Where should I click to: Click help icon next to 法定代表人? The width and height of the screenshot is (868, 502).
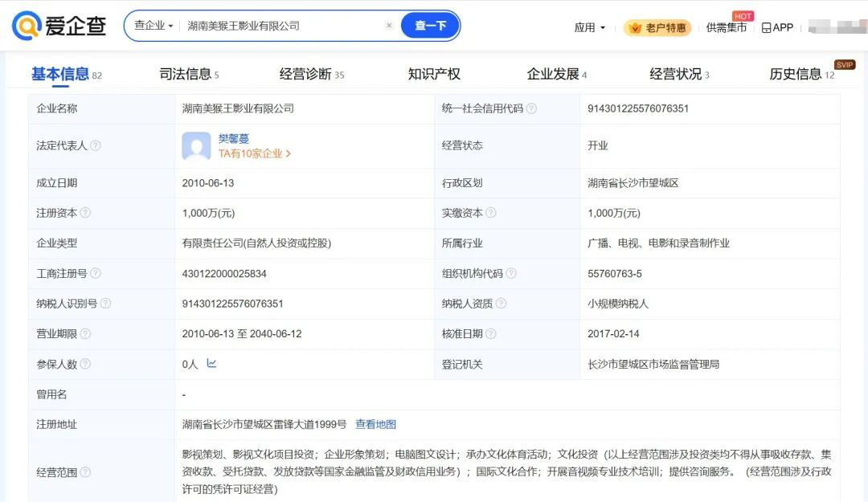[95, 145]
